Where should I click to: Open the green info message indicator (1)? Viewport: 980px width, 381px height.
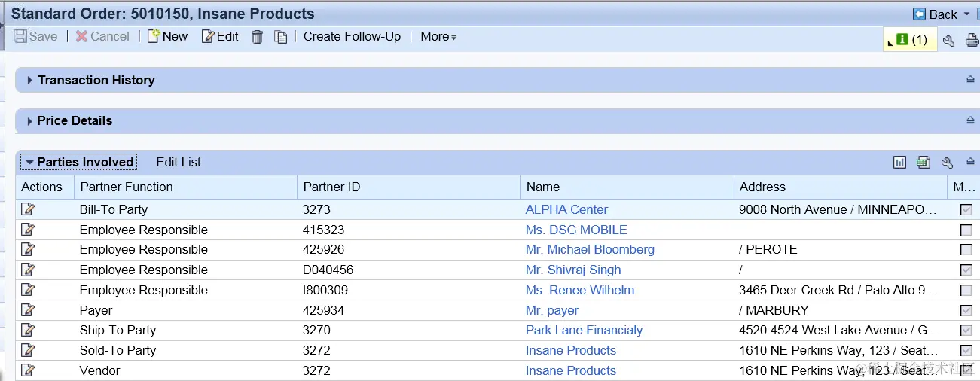coord(911,40)
